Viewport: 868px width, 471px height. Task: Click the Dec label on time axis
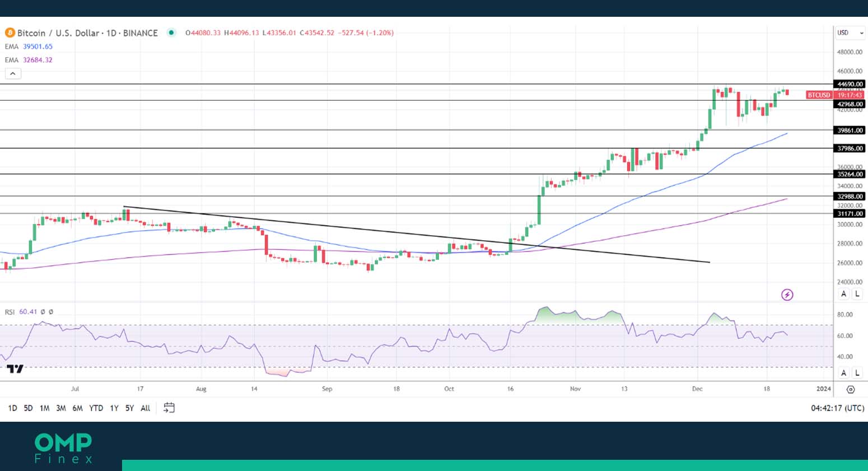coord(697,389)
